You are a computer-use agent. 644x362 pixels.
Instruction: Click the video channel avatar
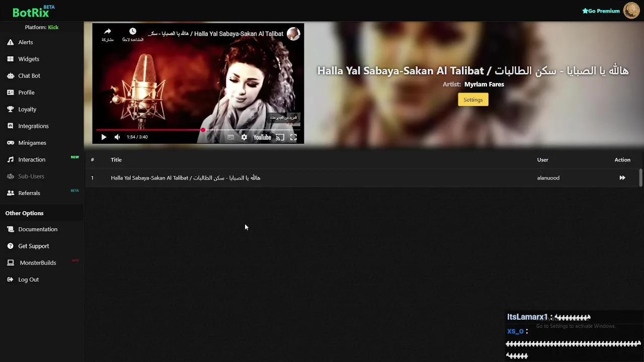click(293, 34)
